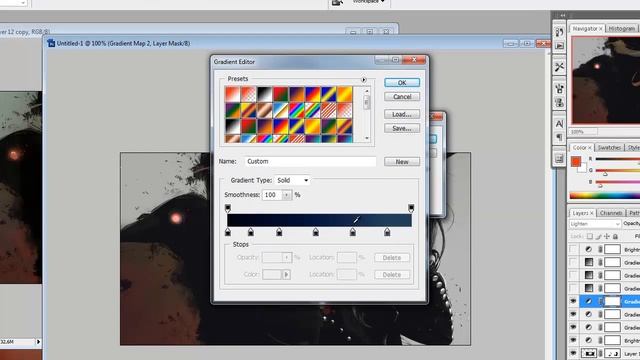This screenshot has width=640, height=360.
Task: Open the Character panel icon
Action: pyautogui.click(x=559, y=123)
